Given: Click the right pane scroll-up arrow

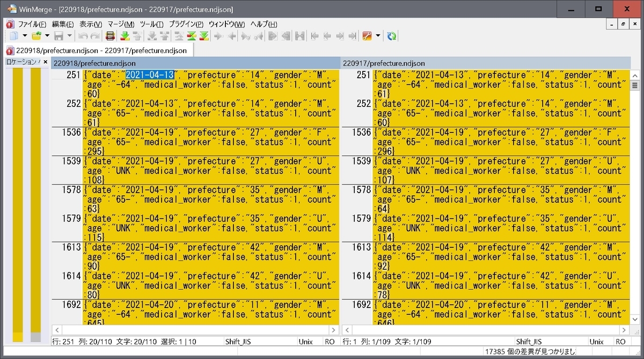Looking at the screenshot, I should (635, 75).
